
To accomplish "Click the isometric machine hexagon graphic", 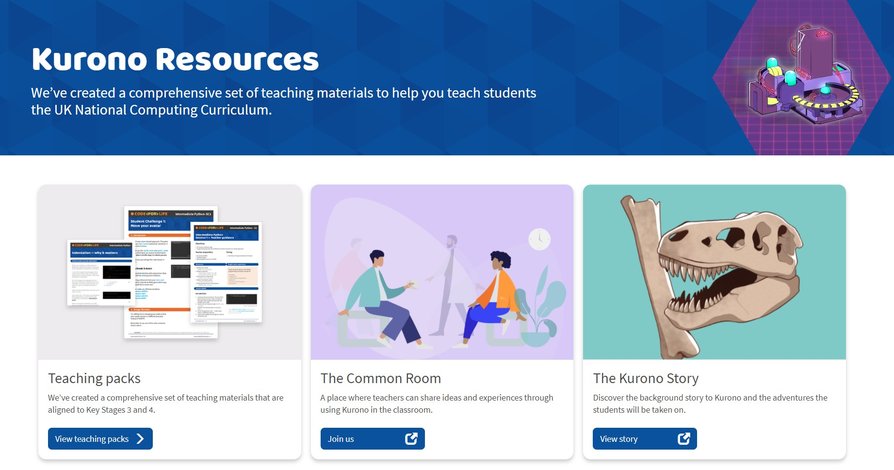I will 803,77.
